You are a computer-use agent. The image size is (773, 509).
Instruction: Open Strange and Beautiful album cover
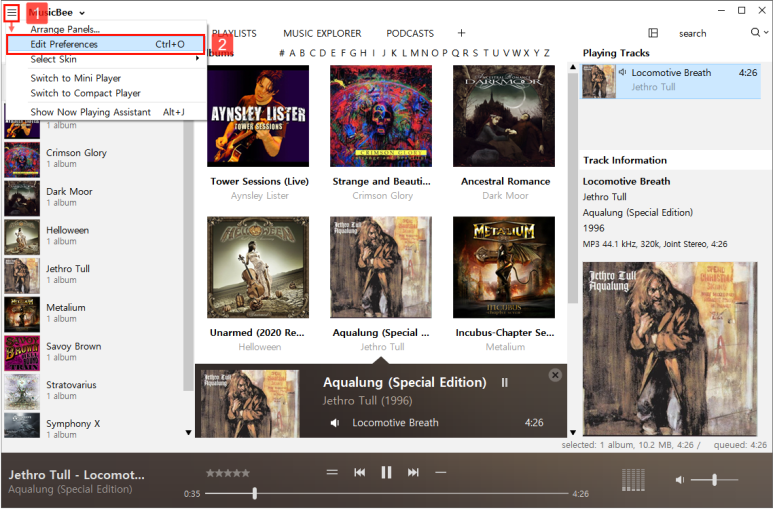tap(381, 116)
